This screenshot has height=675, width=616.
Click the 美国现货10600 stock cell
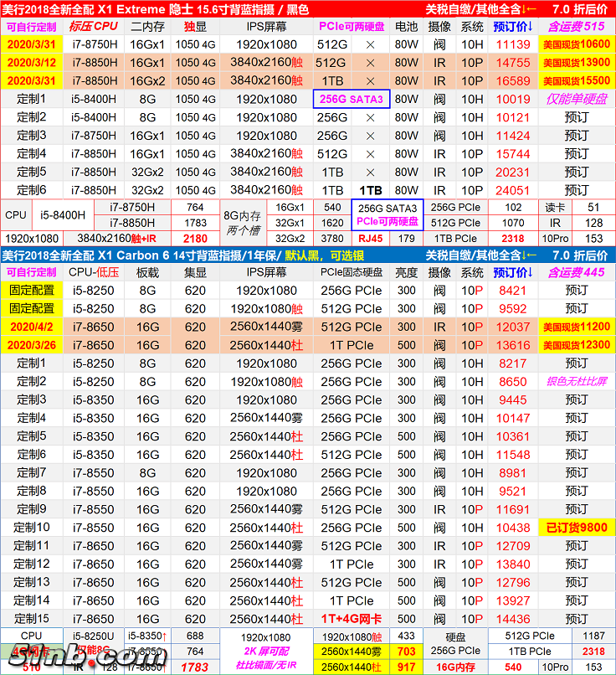(x=577, y=44)
